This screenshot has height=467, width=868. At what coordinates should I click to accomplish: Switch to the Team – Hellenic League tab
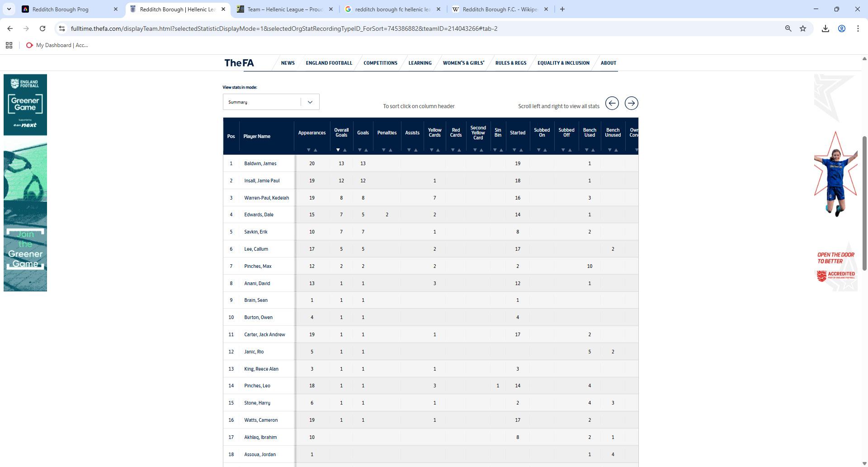click(285, 9)
